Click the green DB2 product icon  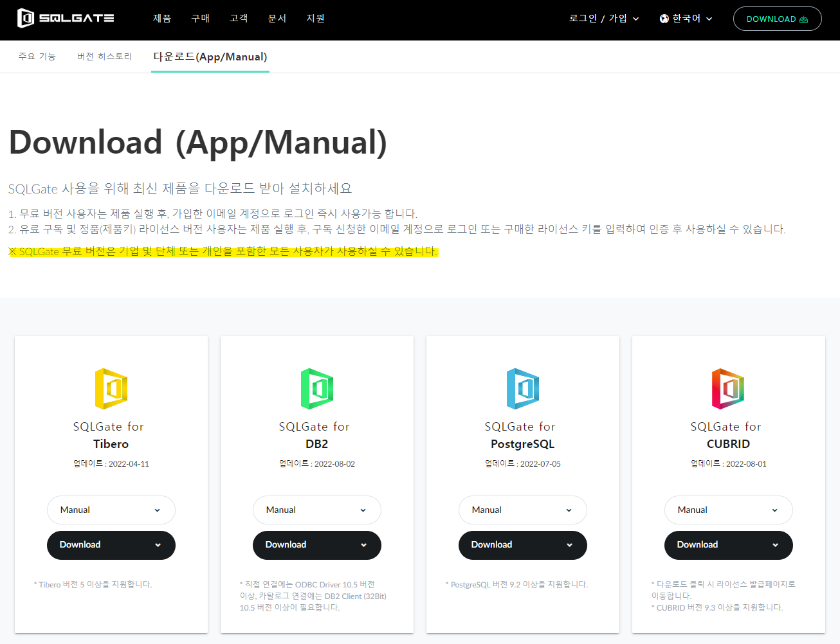click(317, 389)
